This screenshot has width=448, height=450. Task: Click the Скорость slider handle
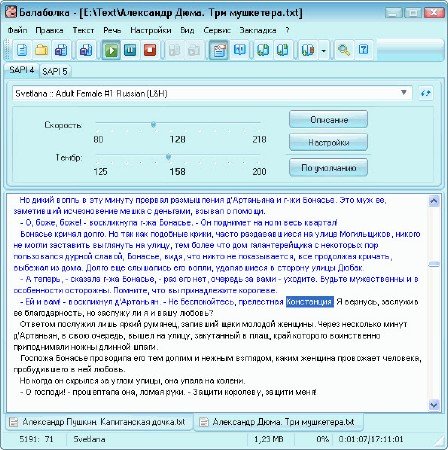(x=153, y=125)
